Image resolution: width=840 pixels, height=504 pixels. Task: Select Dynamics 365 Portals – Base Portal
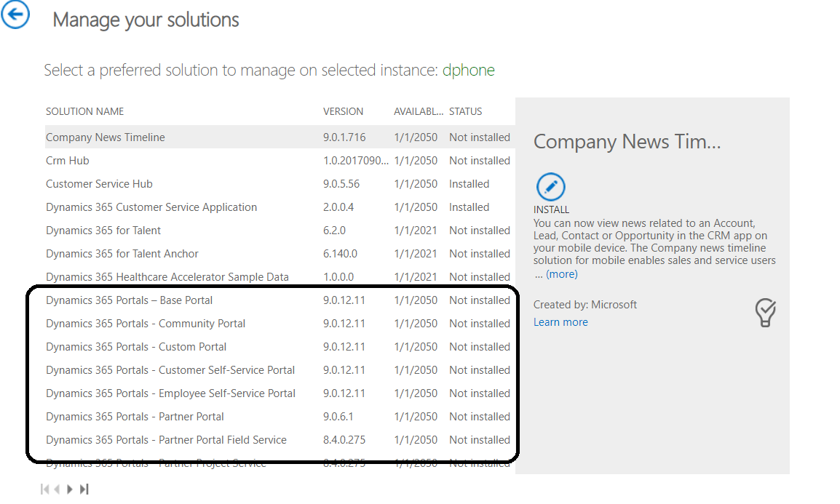point(130,300)
